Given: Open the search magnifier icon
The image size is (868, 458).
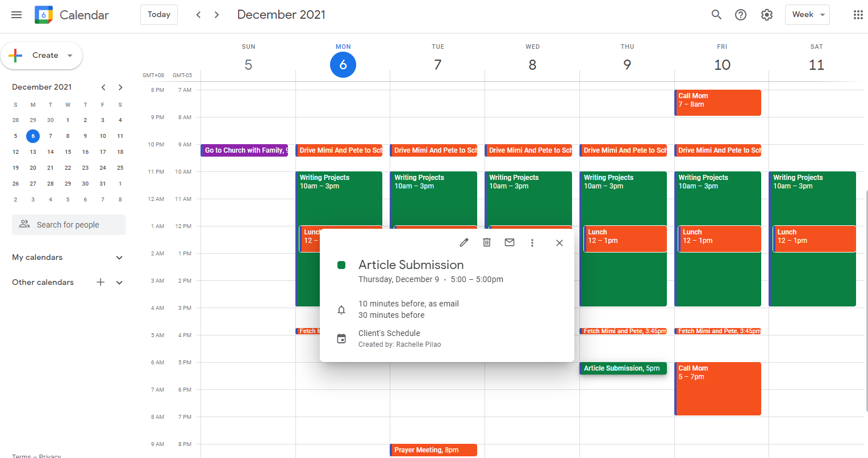Looking at the screenshot, I should [x=716, y=15].
